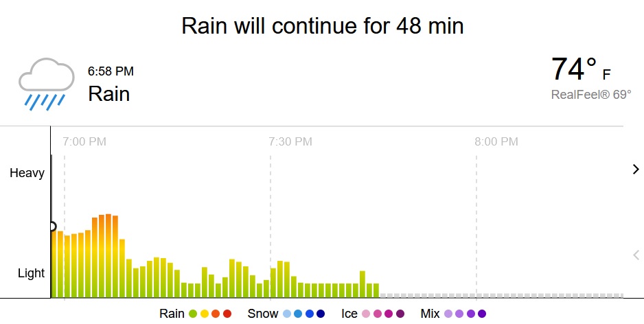Click the 74° F temperature reading
The width and height of the screenshot is (644, 324).
tap(581, 69)
